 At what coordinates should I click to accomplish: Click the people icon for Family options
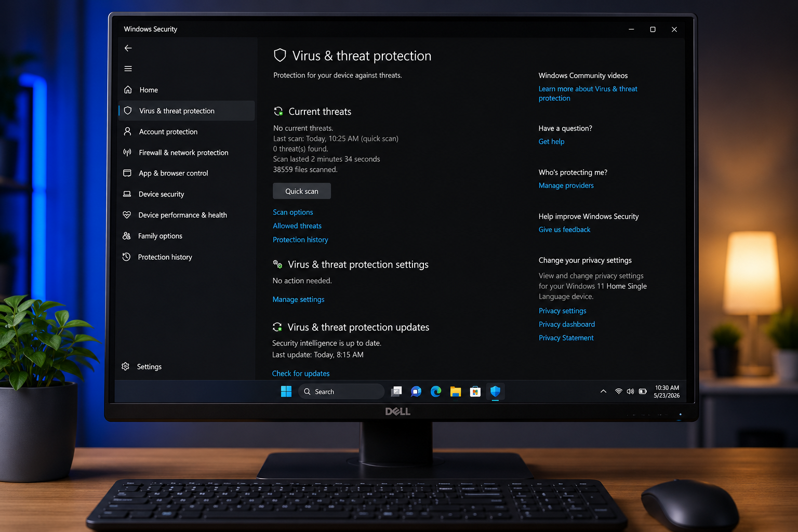(x=126, y=236)
